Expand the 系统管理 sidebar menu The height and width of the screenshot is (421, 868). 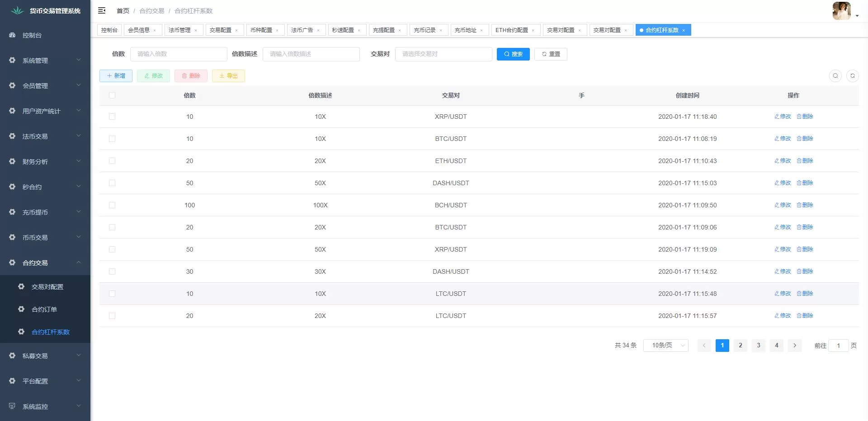point(45,61)
